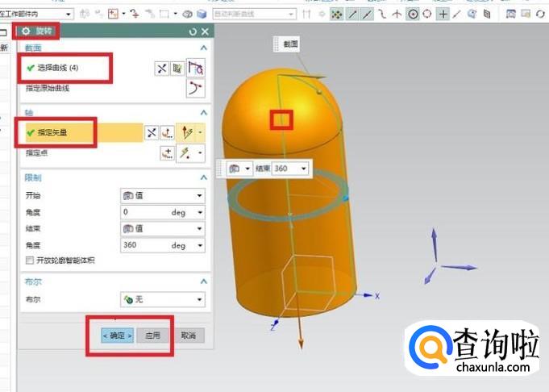
Task: Toggle the snap point grid icon in toolbar
Action: (336, 15)
